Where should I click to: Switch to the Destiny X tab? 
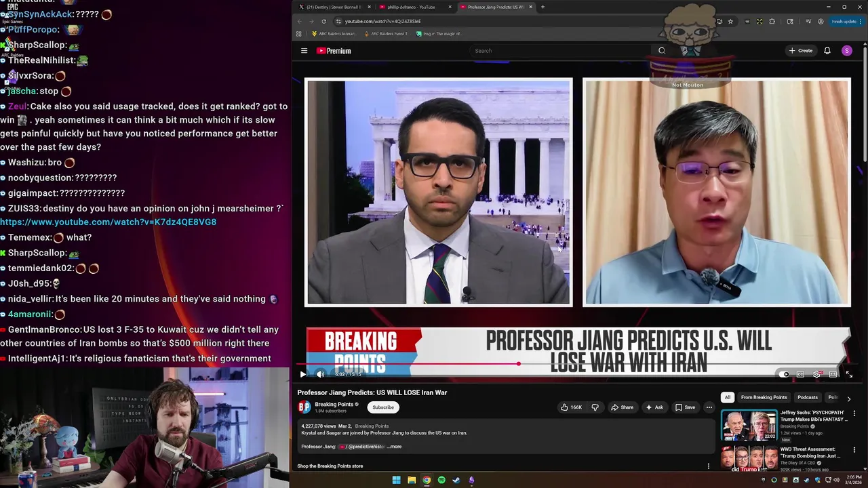(334, 7)
